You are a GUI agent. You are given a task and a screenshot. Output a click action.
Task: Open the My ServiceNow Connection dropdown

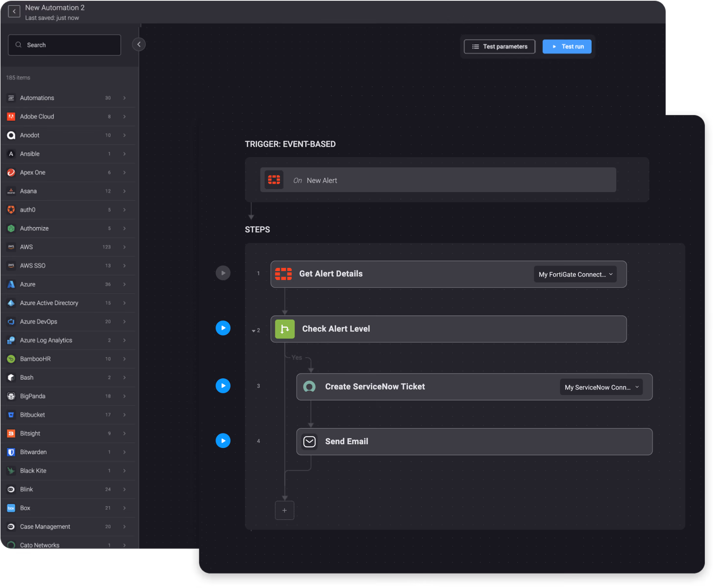601,387
